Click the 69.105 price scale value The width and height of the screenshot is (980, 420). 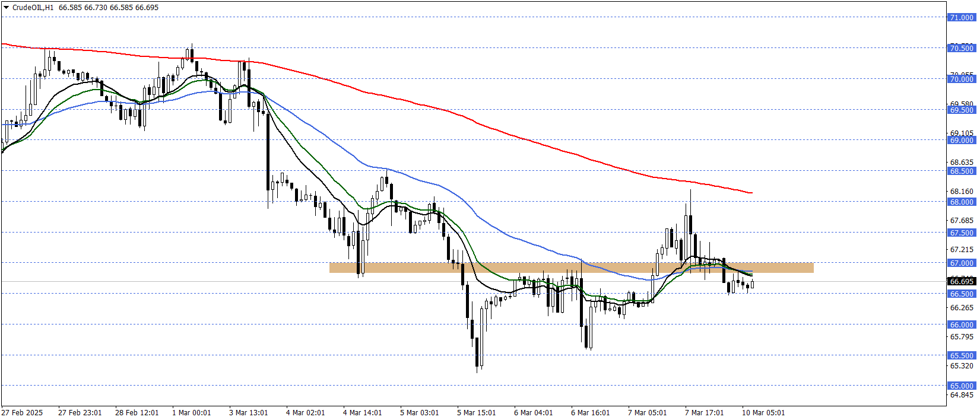pyautogui.click(x=962, y=133)
